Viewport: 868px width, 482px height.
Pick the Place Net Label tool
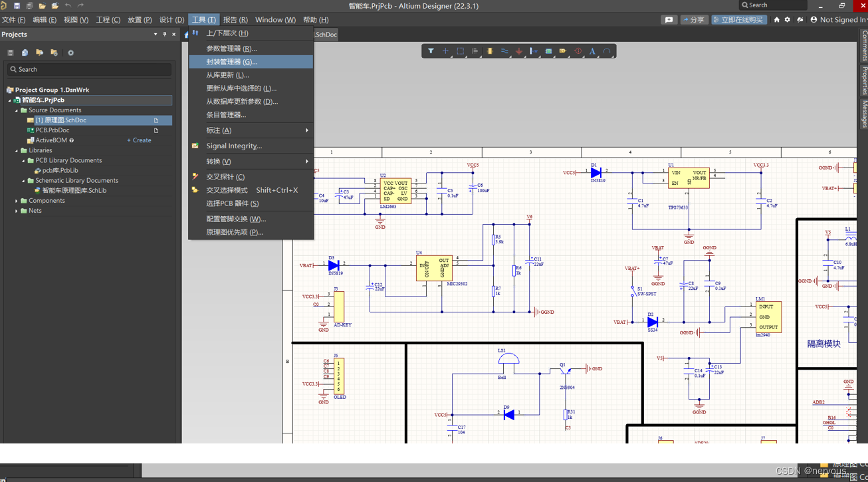[563, 51]
